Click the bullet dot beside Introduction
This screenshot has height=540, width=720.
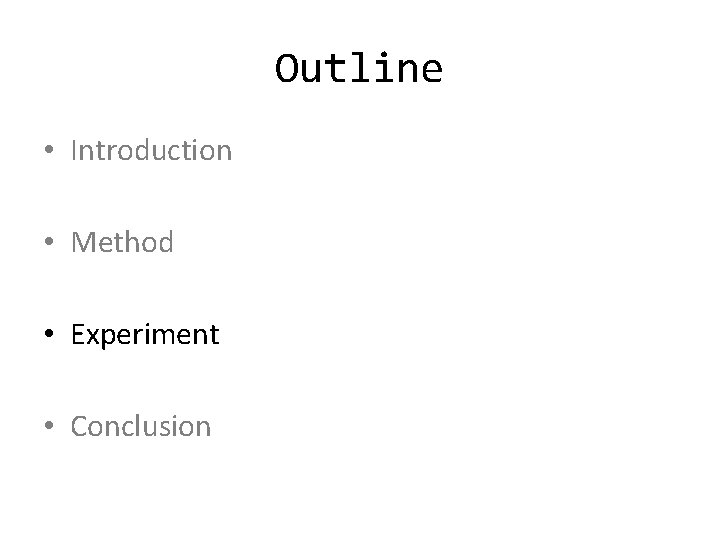point(49,149)
